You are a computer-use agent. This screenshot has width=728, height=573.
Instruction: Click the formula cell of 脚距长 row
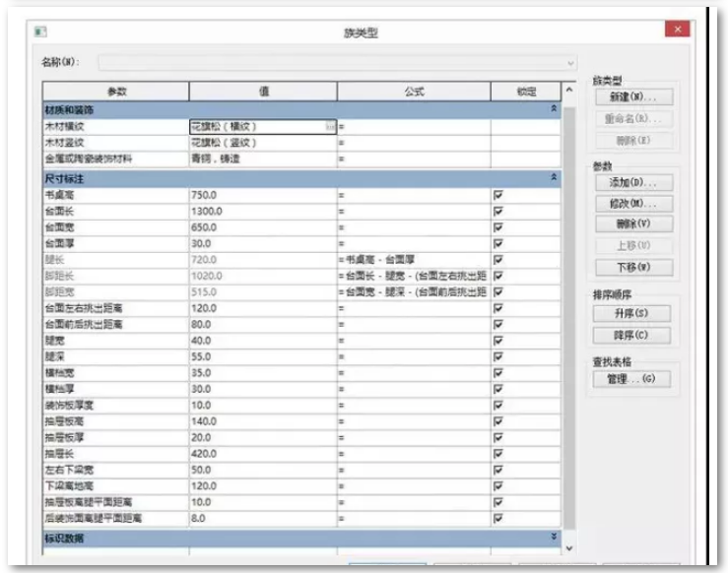tap(414, 276)
